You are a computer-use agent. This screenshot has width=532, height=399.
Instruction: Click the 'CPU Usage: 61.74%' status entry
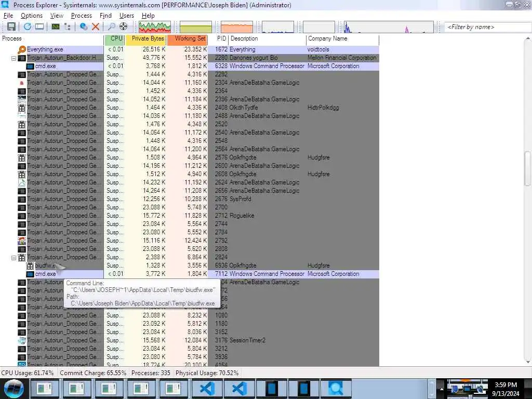(x=28, y=373)
